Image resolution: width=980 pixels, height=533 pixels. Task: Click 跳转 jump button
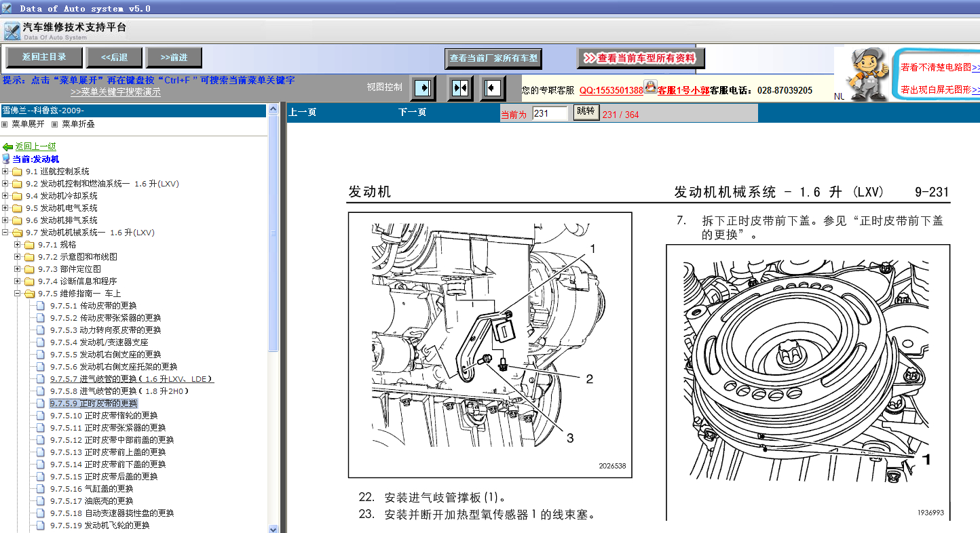[x=585, y=112]
